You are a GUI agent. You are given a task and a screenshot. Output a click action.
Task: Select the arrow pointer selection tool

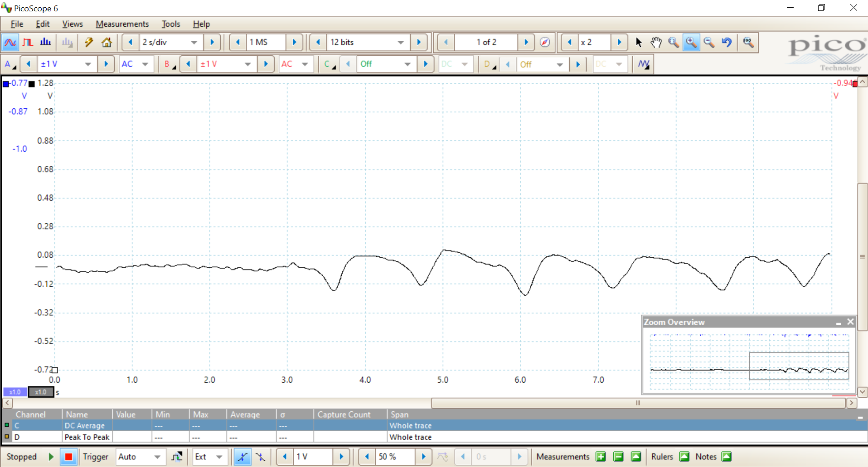pyautogui.click(x=639, y=42)
